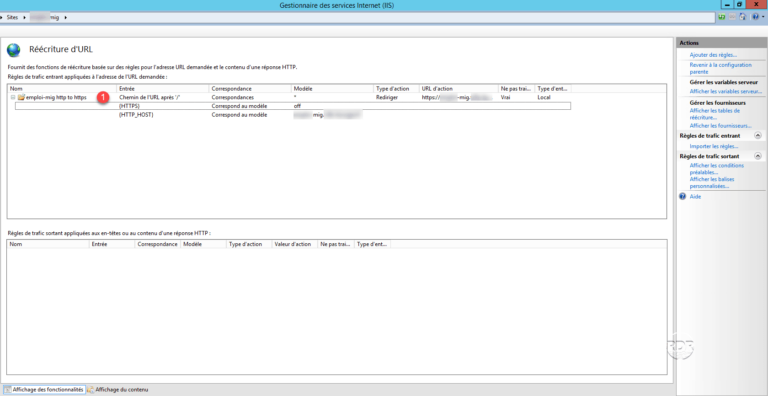
Task: Open Afficher les variables serveur link
Action: 725,92
